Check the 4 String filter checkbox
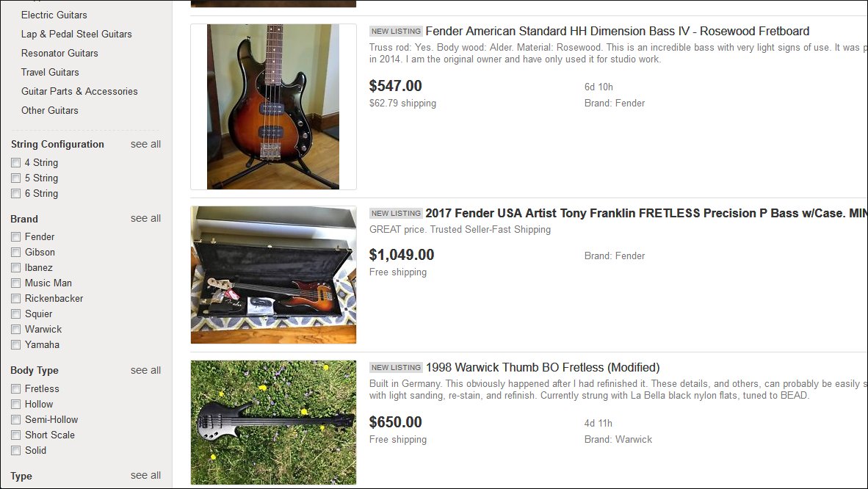Screen dimensions: 868x489 pyautogui.click(x=15, y=163)
